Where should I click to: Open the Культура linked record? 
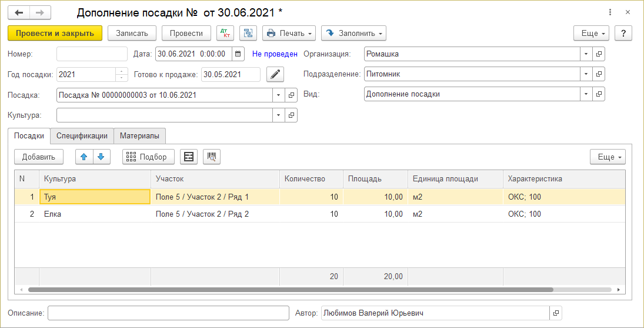coord(291,115)
